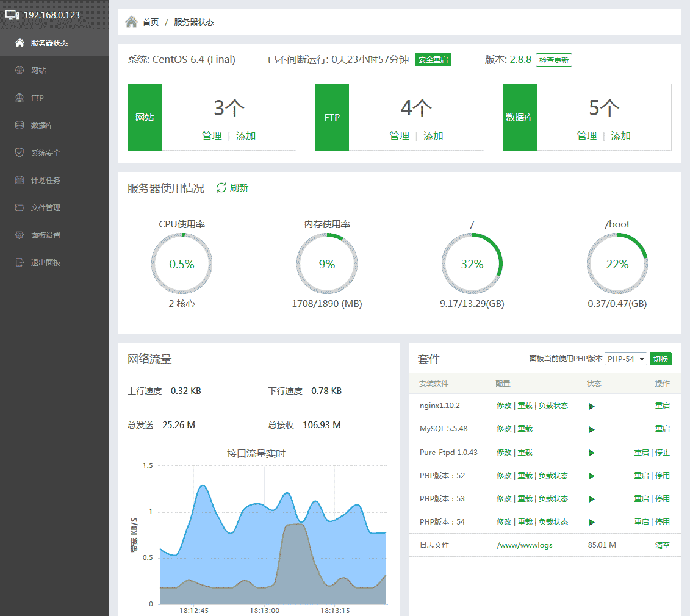Click the CPU usage circular gauge
Viewport: 690px width, 616px height.
181,264
